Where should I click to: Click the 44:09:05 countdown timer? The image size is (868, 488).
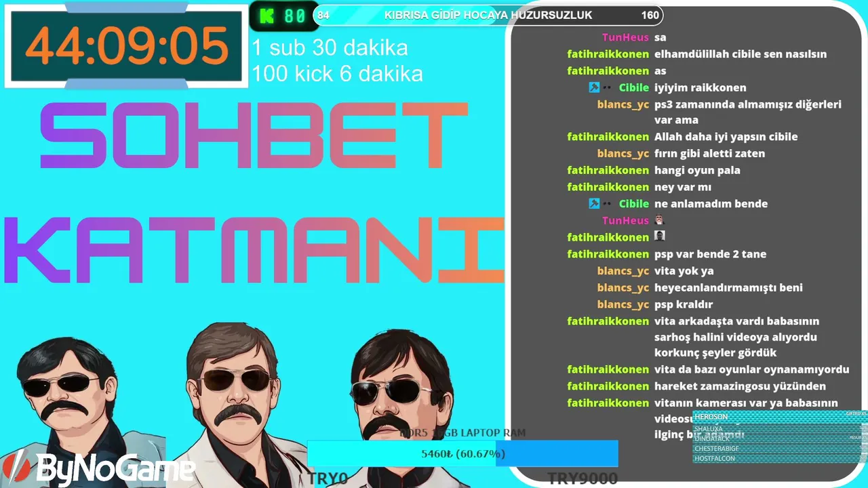(127, 45)
